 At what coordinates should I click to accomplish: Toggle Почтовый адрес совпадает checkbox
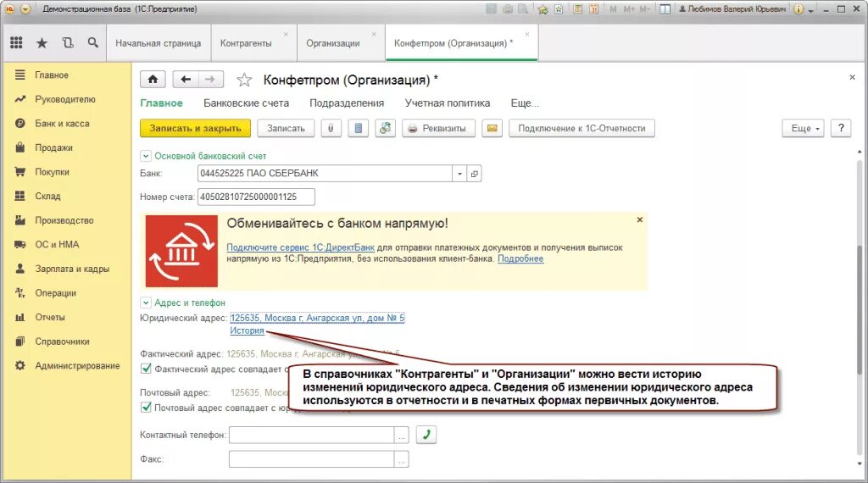(x=146, y=408)
